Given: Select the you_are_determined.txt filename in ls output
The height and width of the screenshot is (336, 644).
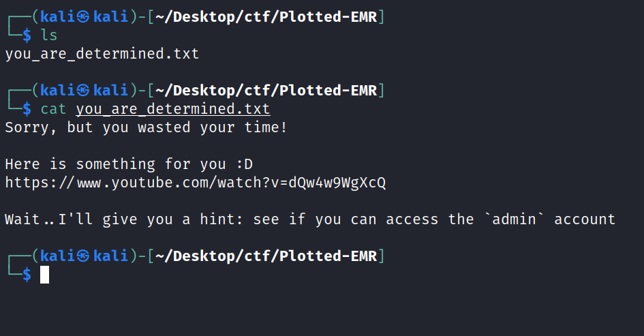Looking at the screenshot, I should coord(102,53).
